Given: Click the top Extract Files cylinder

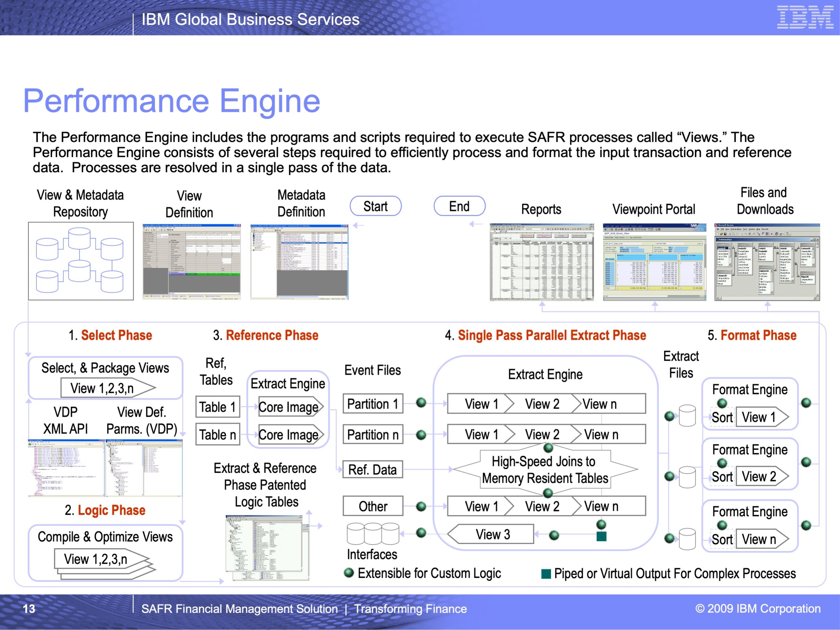Looking at the screenshot, I should (687, 415).
